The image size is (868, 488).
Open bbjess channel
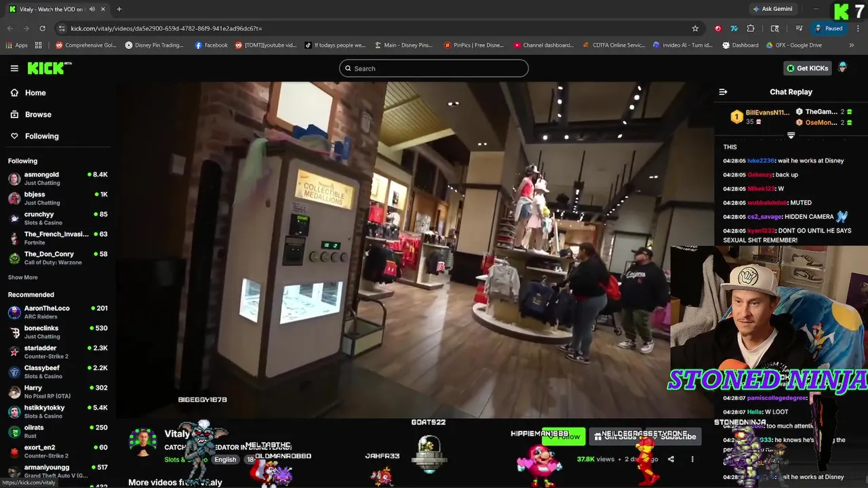tap(58, 199)
